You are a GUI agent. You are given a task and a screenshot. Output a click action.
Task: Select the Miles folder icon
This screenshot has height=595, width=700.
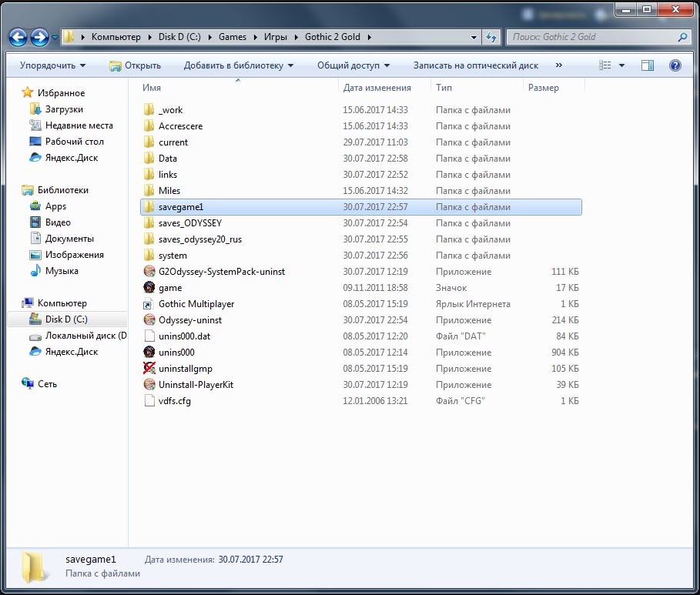click(x=149, y=191)
